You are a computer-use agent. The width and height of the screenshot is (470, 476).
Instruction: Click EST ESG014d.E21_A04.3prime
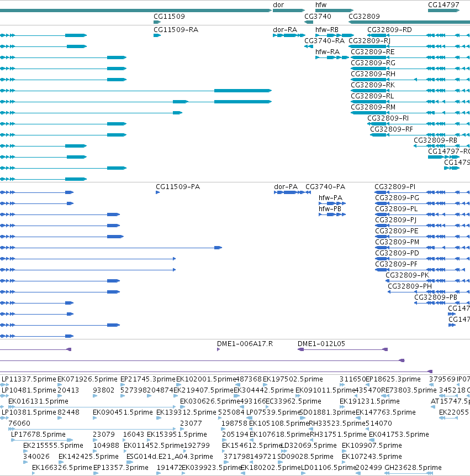point(170,457)
